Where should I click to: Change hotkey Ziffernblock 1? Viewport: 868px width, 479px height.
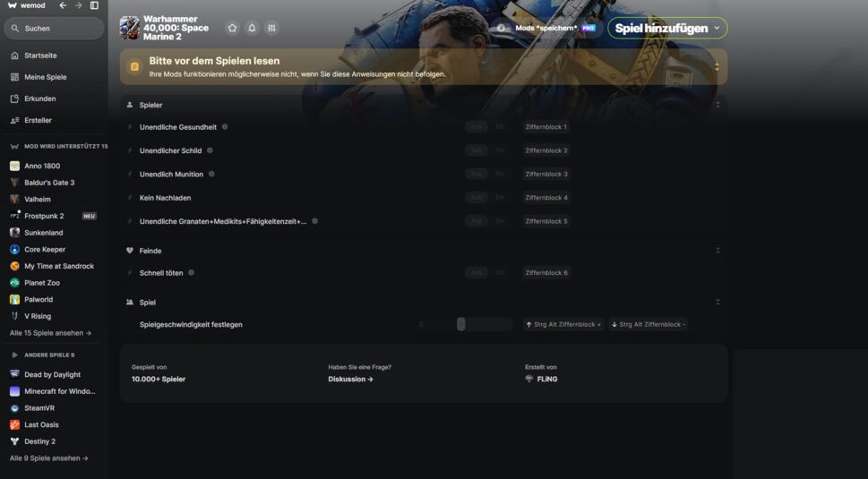tap(546, 126)
